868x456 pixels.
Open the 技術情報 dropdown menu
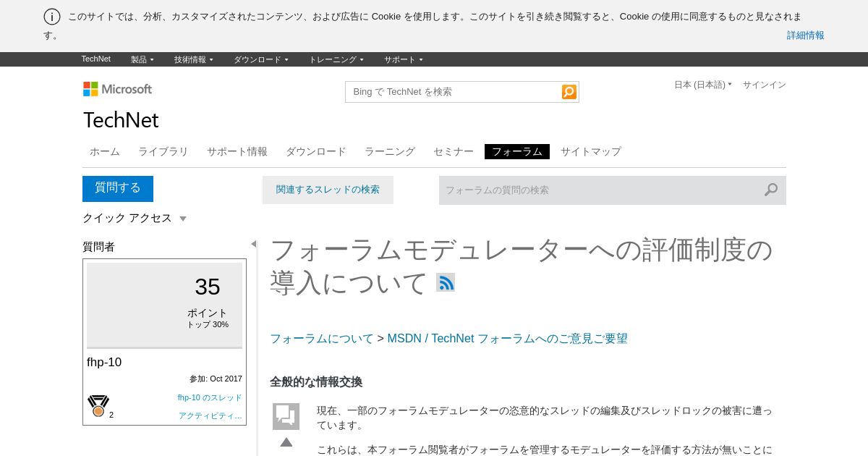194,59
